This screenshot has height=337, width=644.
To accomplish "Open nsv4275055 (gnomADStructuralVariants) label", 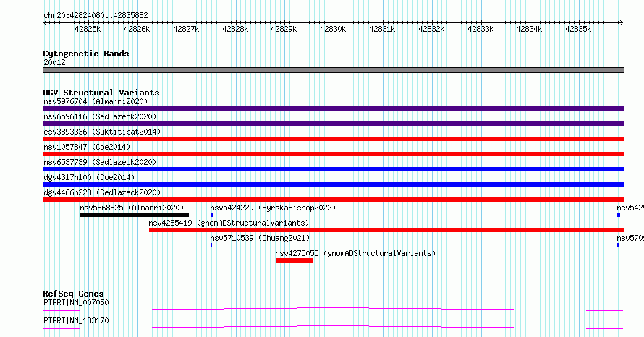I will pos(355,253).
